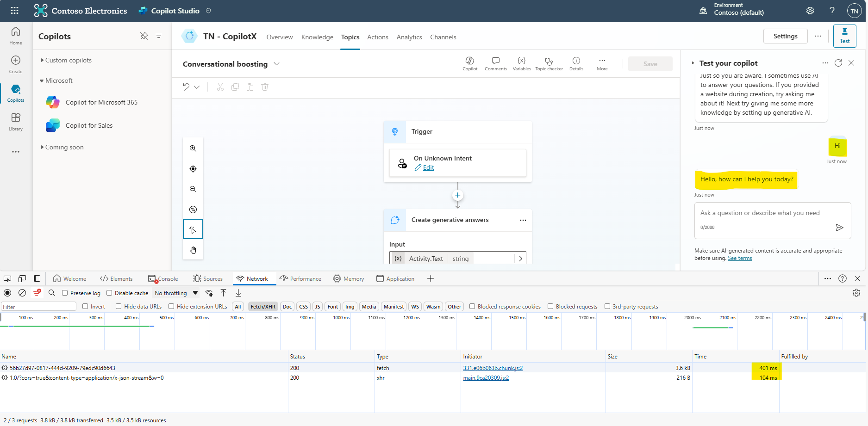The image size is (868, 426).
Task: Select Copilot for Sales in list
Action: [89, 125]
